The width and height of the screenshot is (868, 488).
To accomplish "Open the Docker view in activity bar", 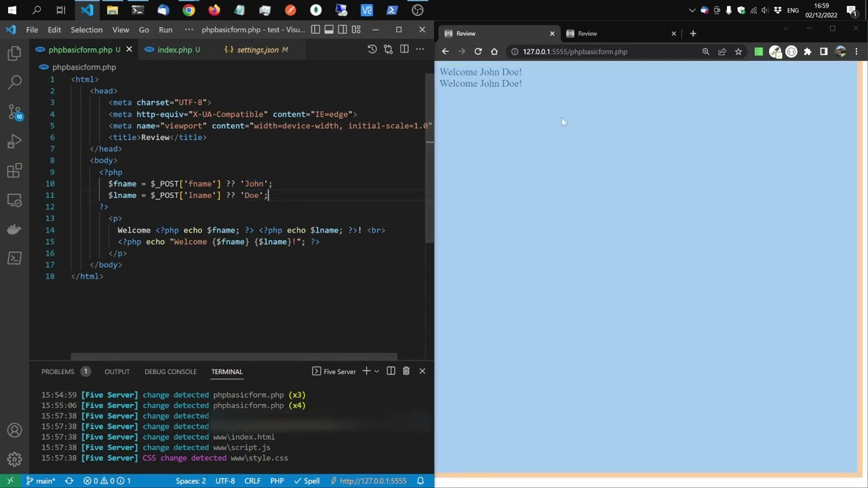I will tap(14, 229).
